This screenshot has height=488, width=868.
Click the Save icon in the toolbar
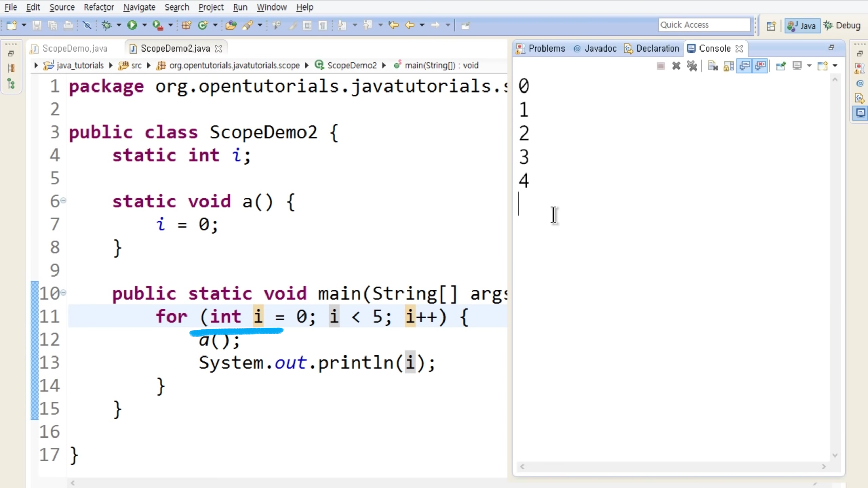37,25
